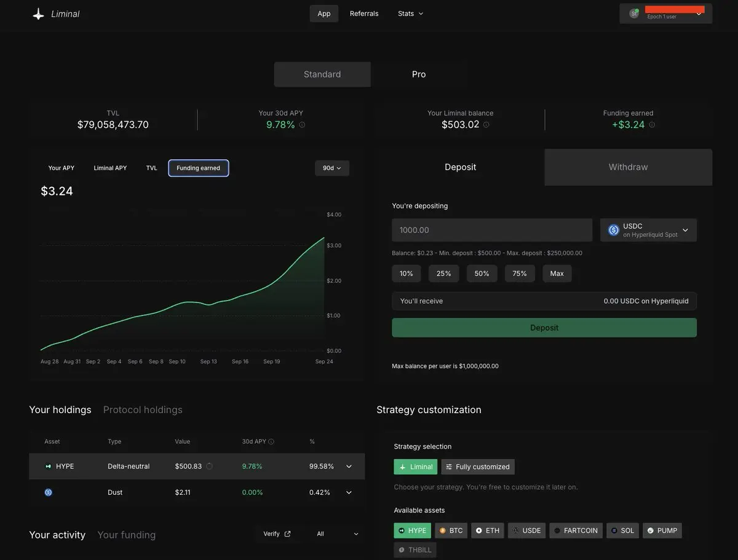Select the HYPE available asset chip
The width and height of the screenshot is (738, 560).
click(x=412, y=530)
